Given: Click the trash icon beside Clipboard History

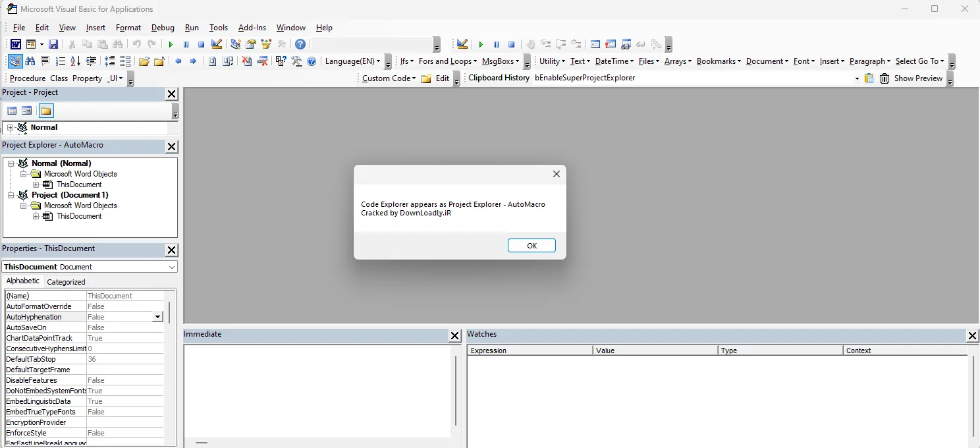Looking at the screenshot, I should click(x=885, y=78).
